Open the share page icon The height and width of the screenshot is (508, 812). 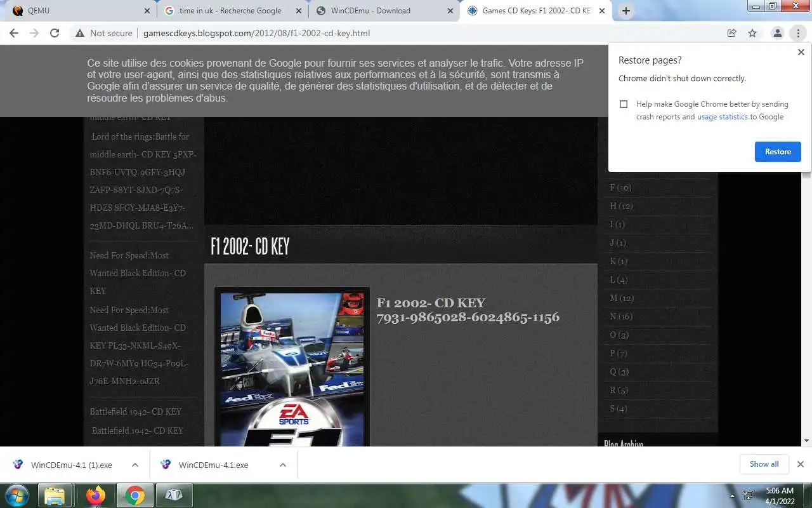pyautogui.click(x=731, y=33)
